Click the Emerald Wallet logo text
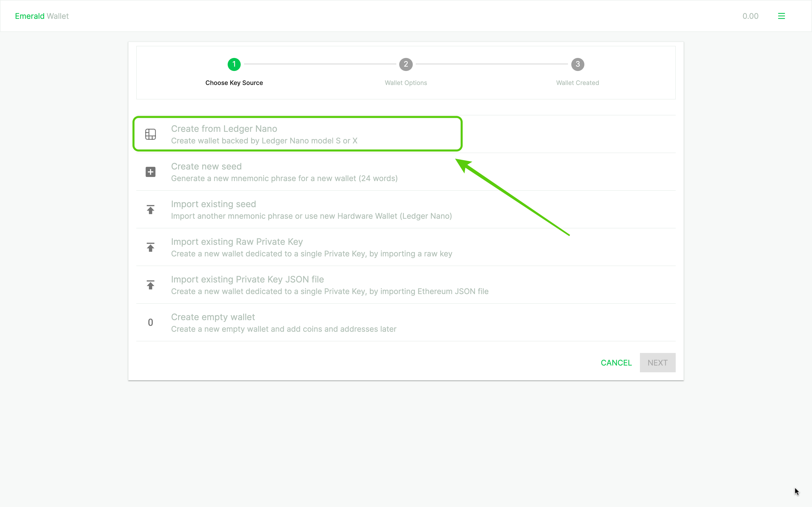The width and height of the screenshot is (812, 507). 42,16
